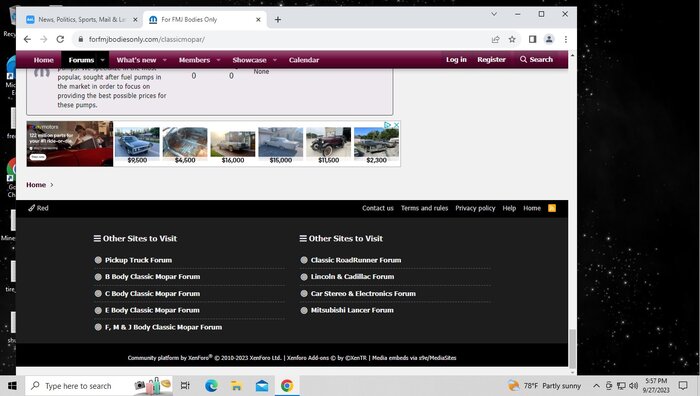Click Log in link
The image size is (700, 396).
(x=456, y=59)
